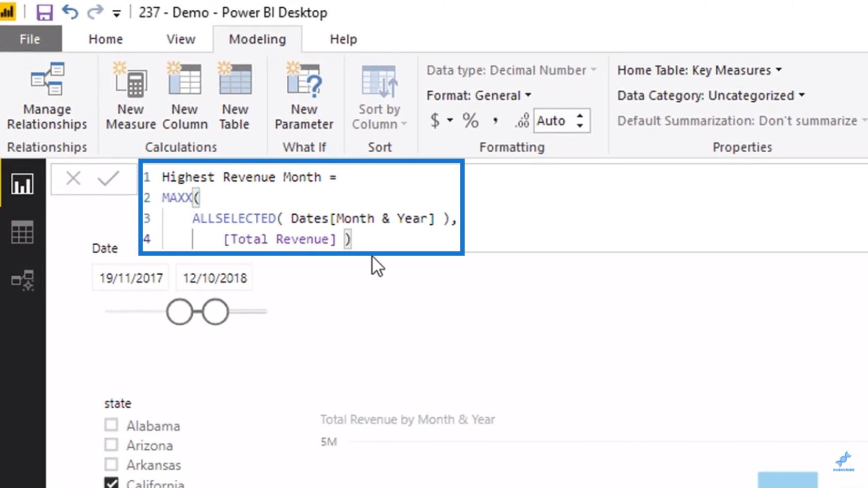Cancel the formula with the X icon
Viewport: 868px width, 488px height.
tap(73, 179)
